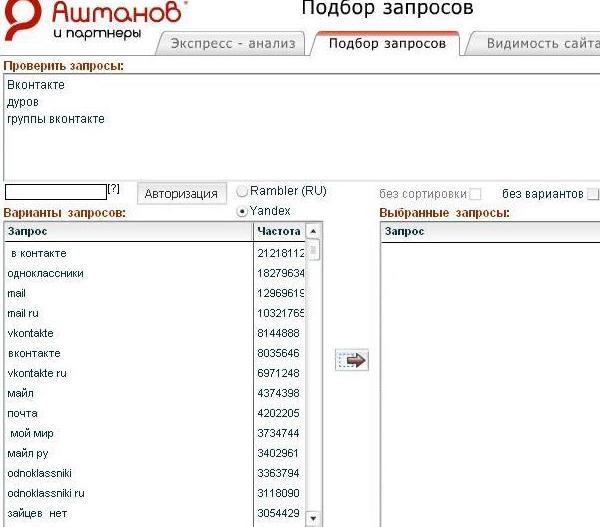
Task: Click frequency value 6971248
Action: 278,373
